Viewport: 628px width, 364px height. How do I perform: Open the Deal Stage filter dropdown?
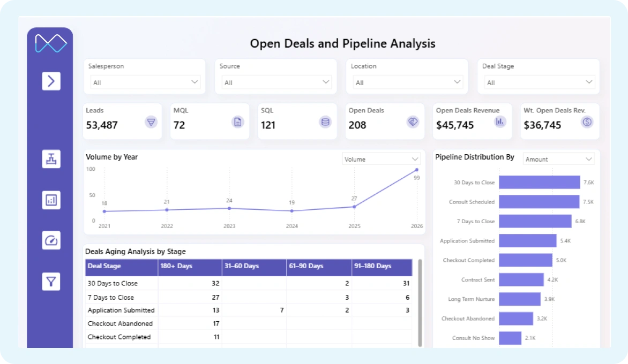[539, 82]
